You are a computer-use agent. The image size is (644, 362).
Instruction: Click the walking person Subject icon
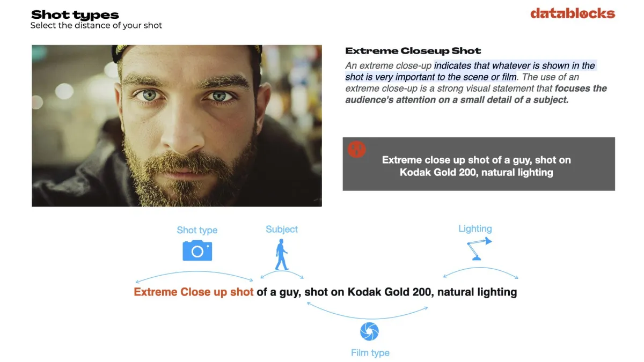click(281, 255)
